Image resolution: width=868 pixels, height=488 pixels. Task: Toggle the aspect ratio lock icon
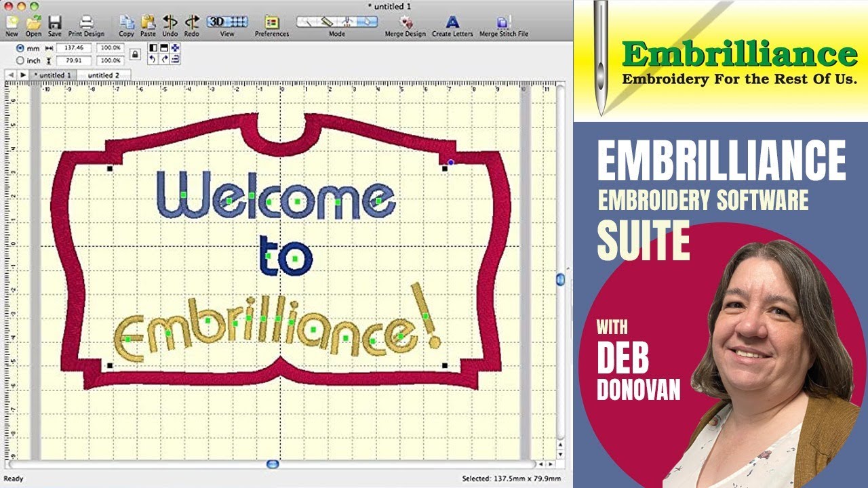[135, 54]
